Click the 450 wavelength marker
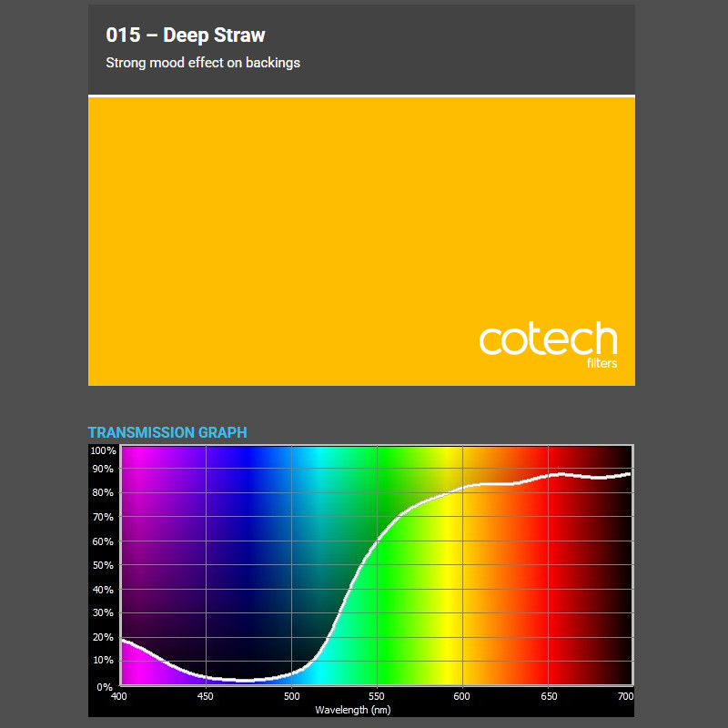 pyautogui.click(x=205, y=696)
